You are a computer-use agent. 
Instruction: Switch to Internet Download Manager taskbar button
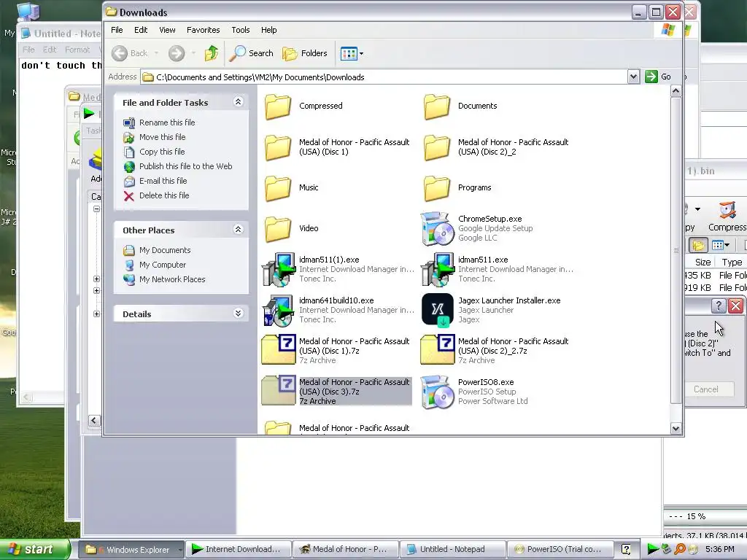click(x=237, y=550)
